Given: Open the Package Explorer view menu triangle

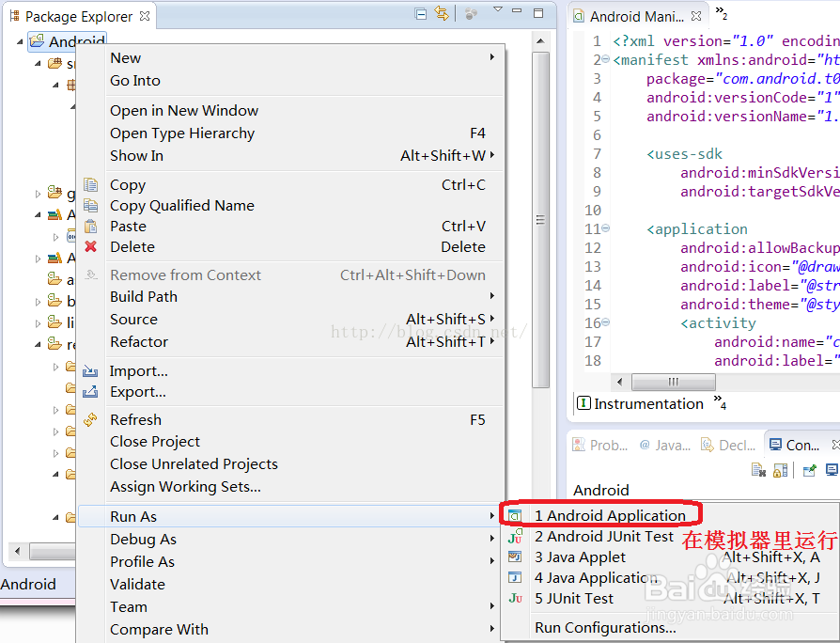Looking at the screenshot, I should pyautogui.click(x=498, y=9).
